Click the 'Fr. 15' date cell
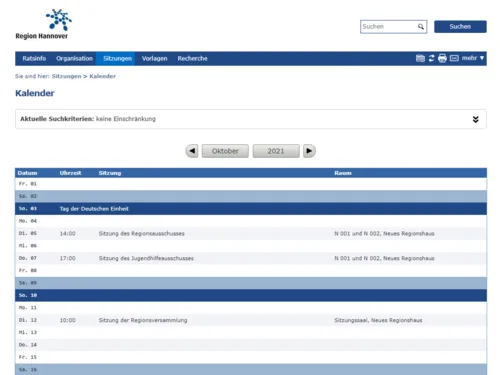The width and height of the screenshot is (500, 375). point(28,357)
